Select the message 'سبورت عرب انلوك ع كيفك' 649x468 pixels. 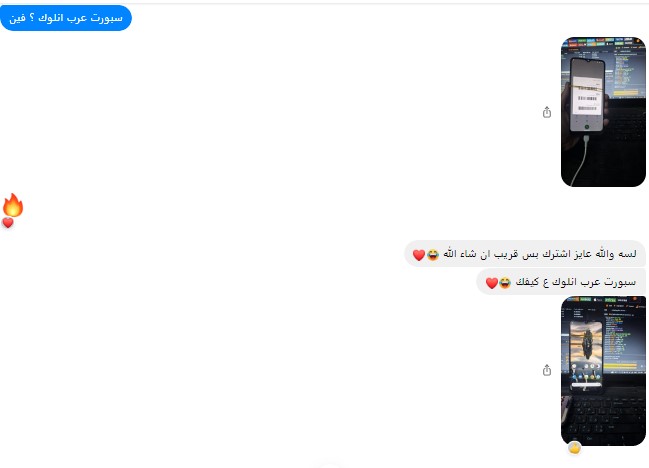[561, 282]
